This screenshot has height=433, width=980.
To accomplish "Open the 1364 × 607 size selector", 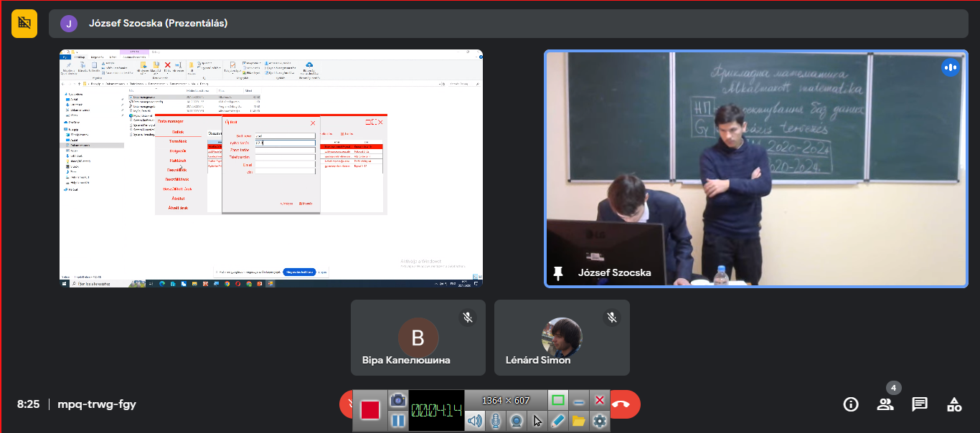I will click(x=506, y=400).
